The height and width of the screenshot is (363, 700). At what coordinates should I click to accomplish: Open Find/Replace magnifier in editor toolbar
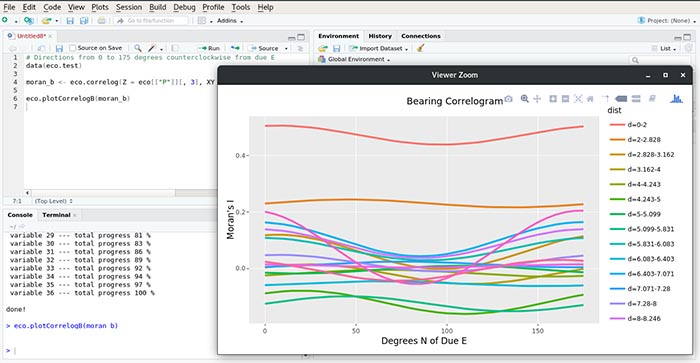tap(138, 48)
